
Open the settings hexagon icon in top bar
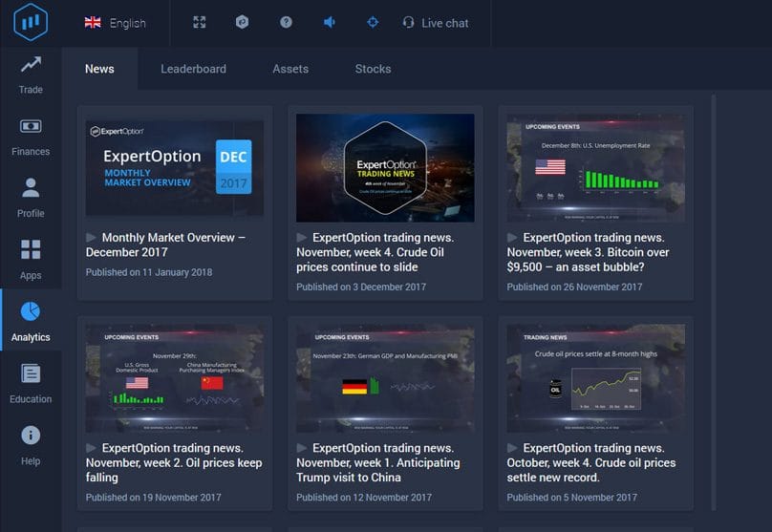click(243, 23)
